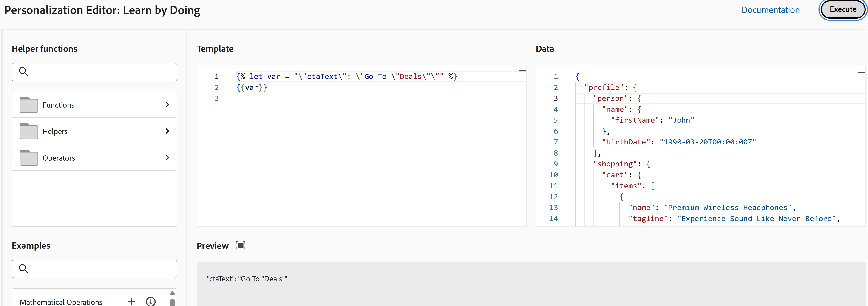The image size is (868, 306).
Task: Show info for Mathematical Operations example
Action: [151, 301]
